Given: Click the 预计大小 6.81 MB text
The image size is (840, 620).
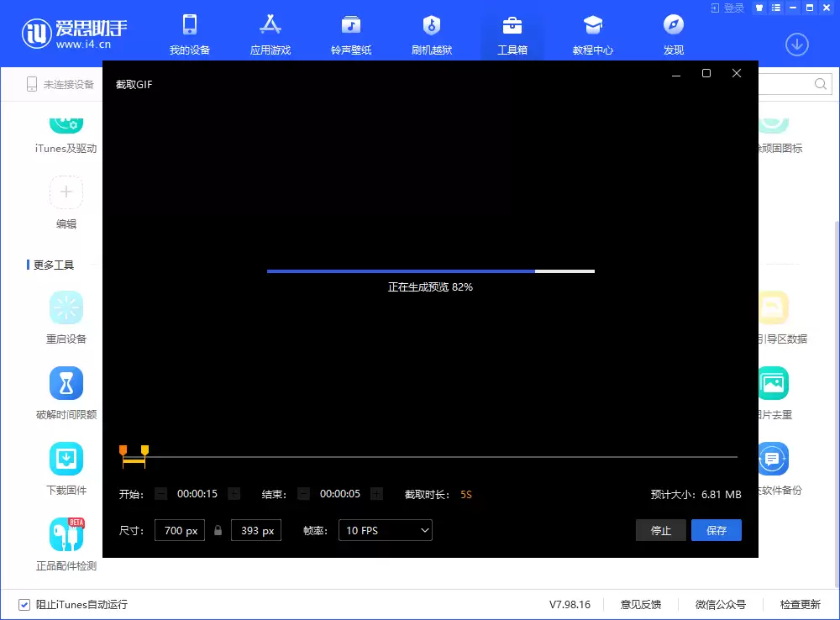Looking at the screenshot, I should click(x=696, y=494).
